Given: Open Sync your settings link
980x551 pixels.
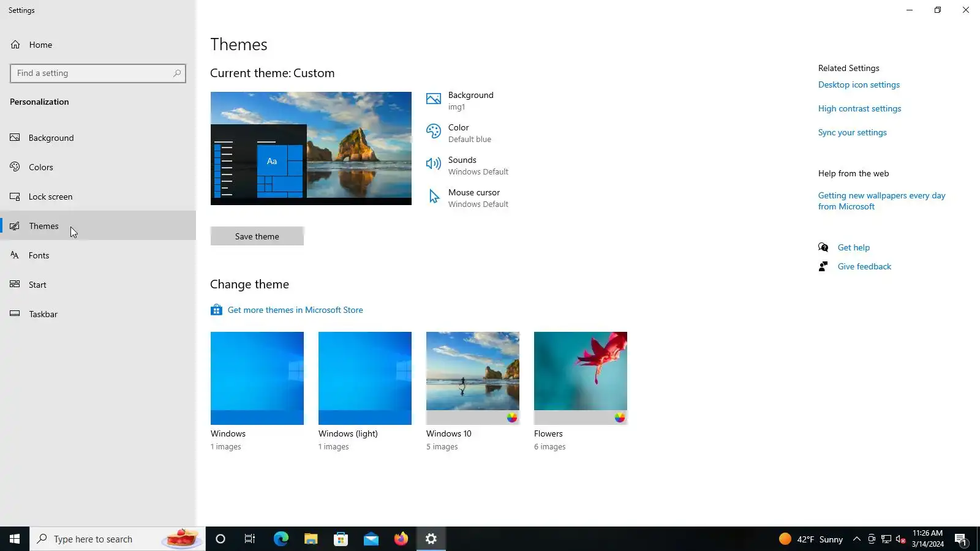Looking at the screenshot, I should pos(852,132).
